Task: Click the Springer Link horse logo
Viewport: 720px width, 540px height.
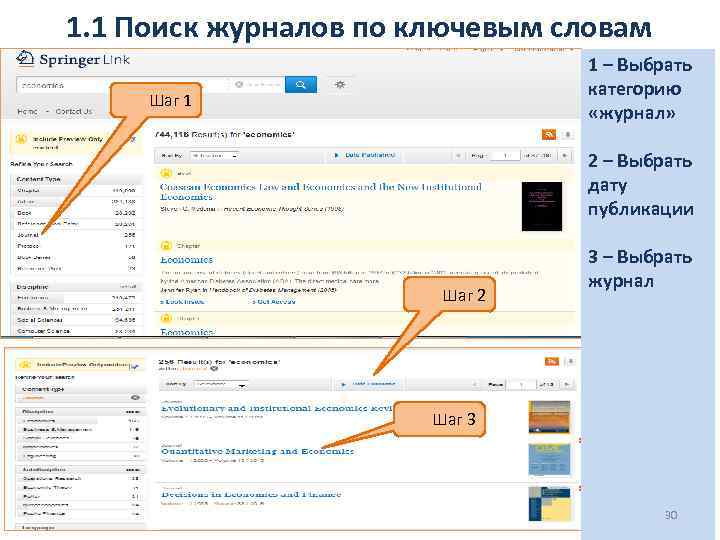Action: tap(25, 59)
